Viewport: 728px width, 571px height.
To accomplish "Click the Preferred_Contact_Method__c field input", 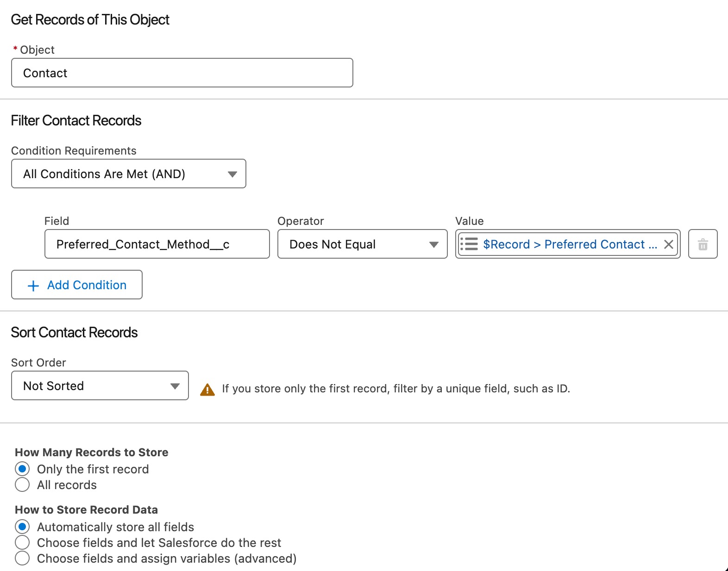I will pyautogui.click(x=157, y=244).
